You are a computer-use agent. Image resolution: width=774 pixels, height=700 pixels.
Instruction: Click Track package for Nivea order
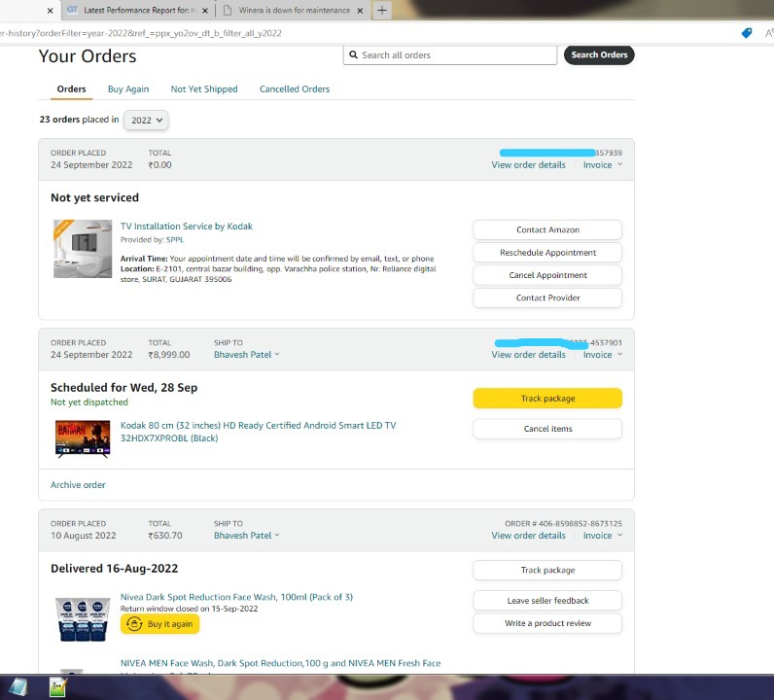(x=547, y=570)
